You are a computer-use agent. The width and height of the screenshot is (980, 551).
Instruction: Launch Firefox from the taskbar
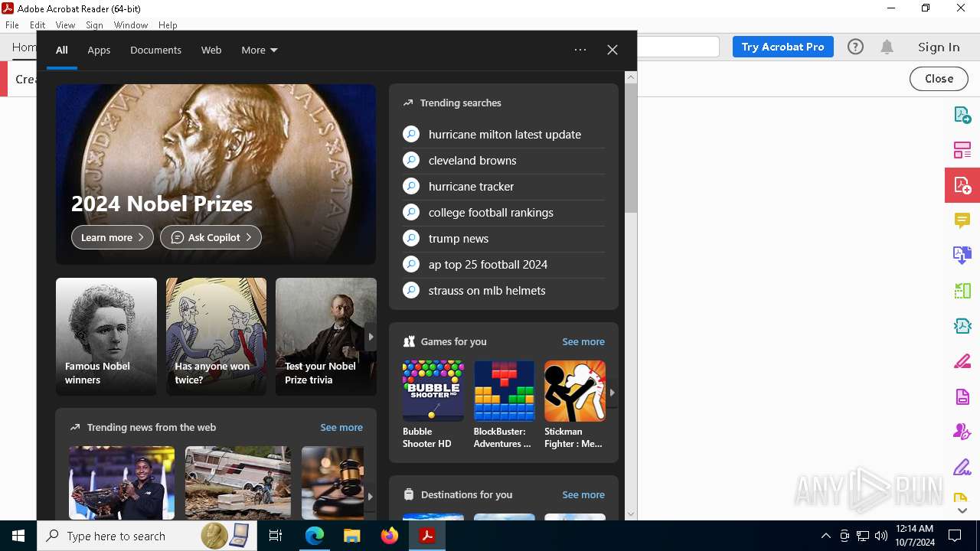(x=389, y=536)
